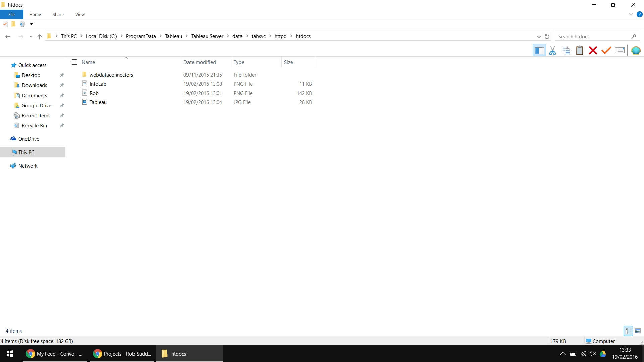Click the refresh button beside address bar
This screenshot has width=644, height=362.
547,36
